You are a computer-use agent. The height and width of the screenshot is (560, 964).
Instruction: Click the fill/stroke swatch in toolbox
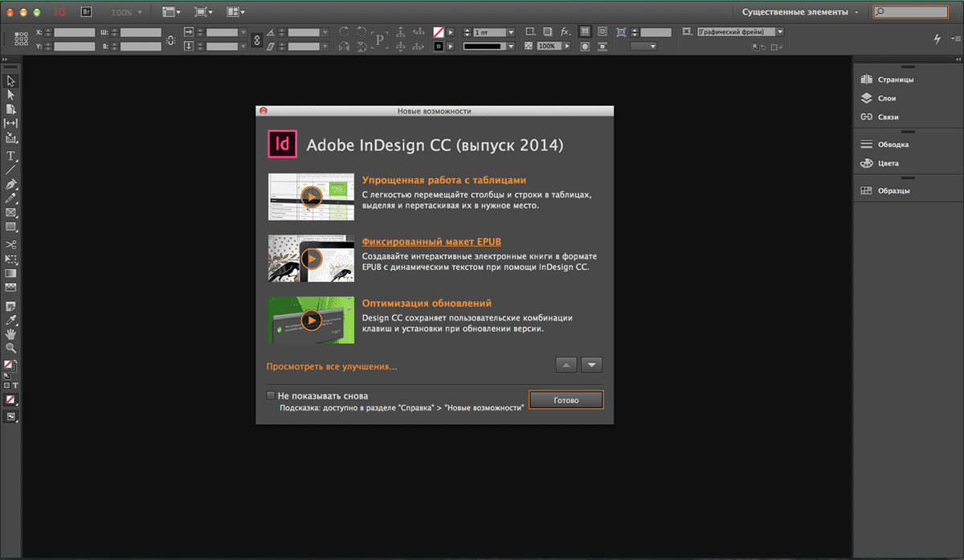(x=10, y=366)
